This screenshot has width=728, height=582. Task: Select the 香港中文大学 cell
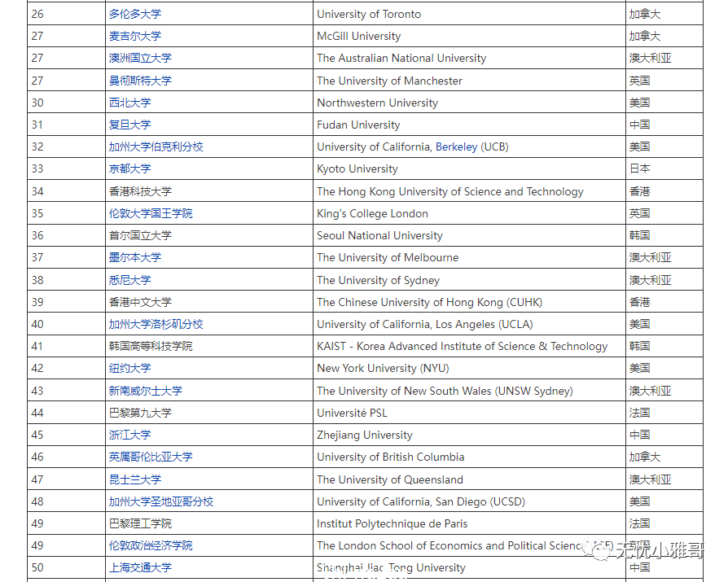tap(209, 302)
